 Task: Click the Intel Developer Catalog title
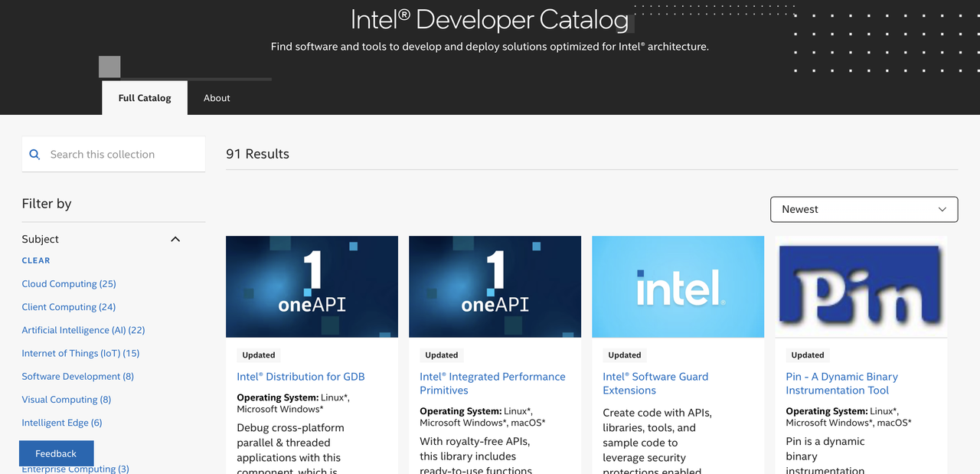pyautogui.click(x=490, y=19)
